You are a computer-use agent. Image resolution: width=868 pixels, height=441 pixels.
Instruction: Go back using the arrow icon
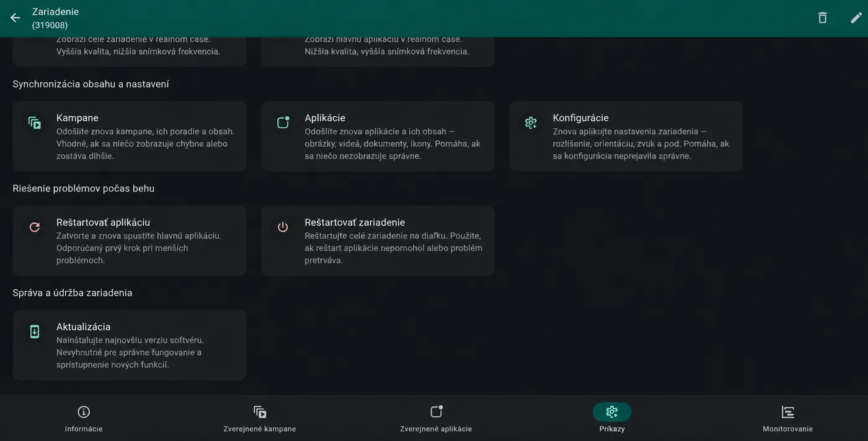pyautogui.click(x=15, y=18)
